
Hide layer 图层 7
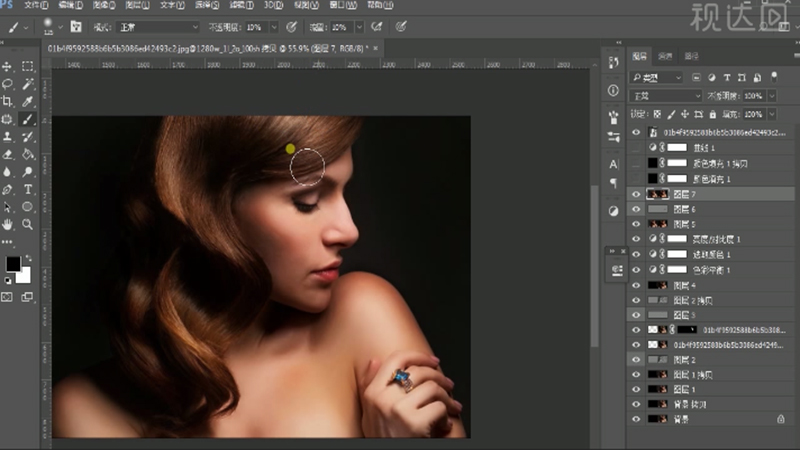[636, 194]
